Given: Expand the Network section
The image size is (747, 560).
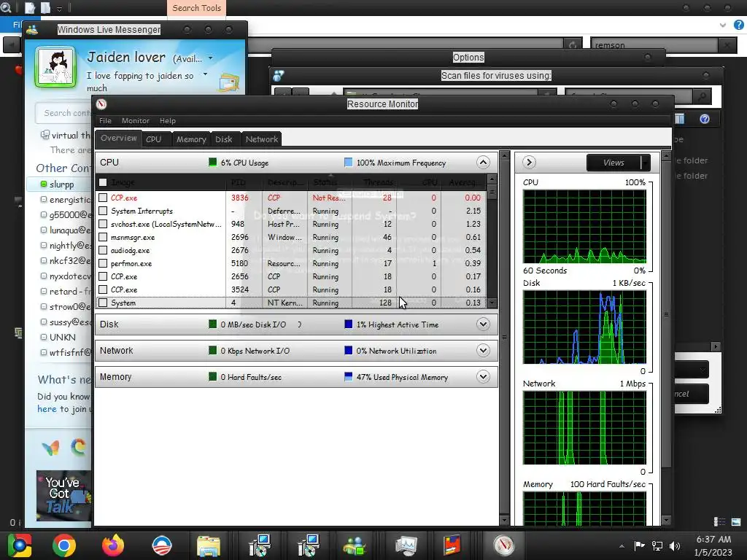Looking at the screenshot, I should pos(483,351).
